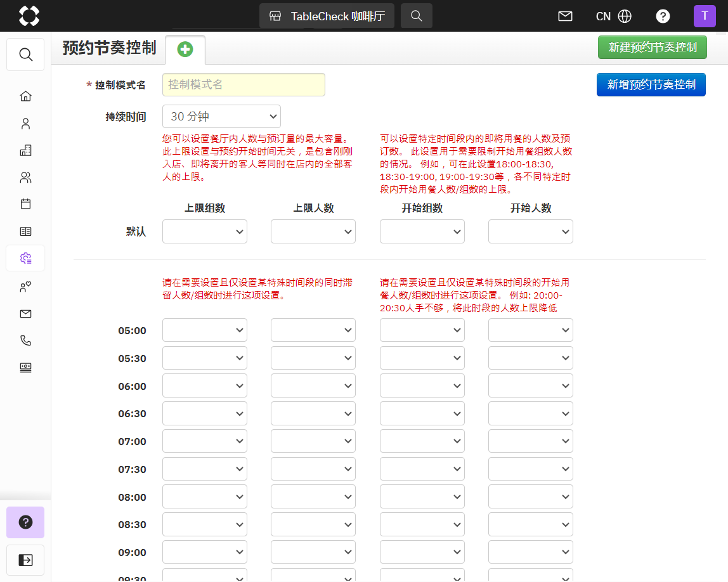Open the 05:00 开始人数 dropdown
The width and height of the screenshot is (728, 582).
[x=531, y=330]
